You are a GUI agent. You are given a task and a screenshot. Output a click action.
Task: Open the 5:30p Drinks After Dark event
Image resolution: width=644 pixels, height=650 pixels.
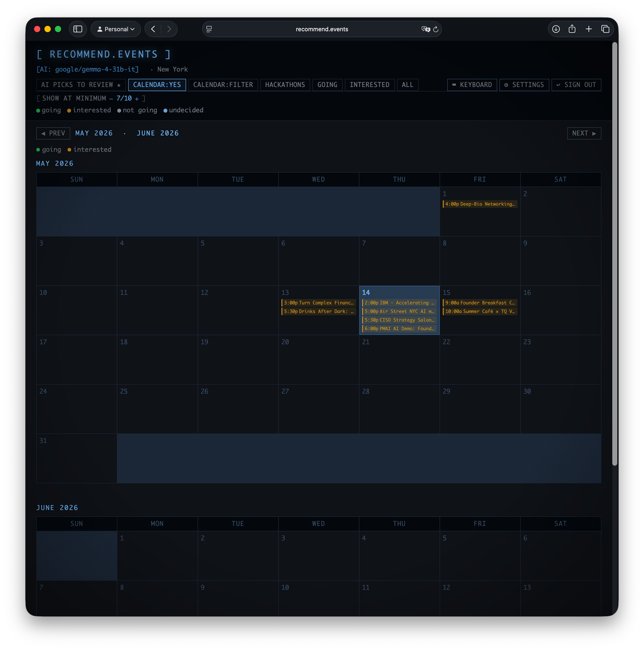[318, 311]
